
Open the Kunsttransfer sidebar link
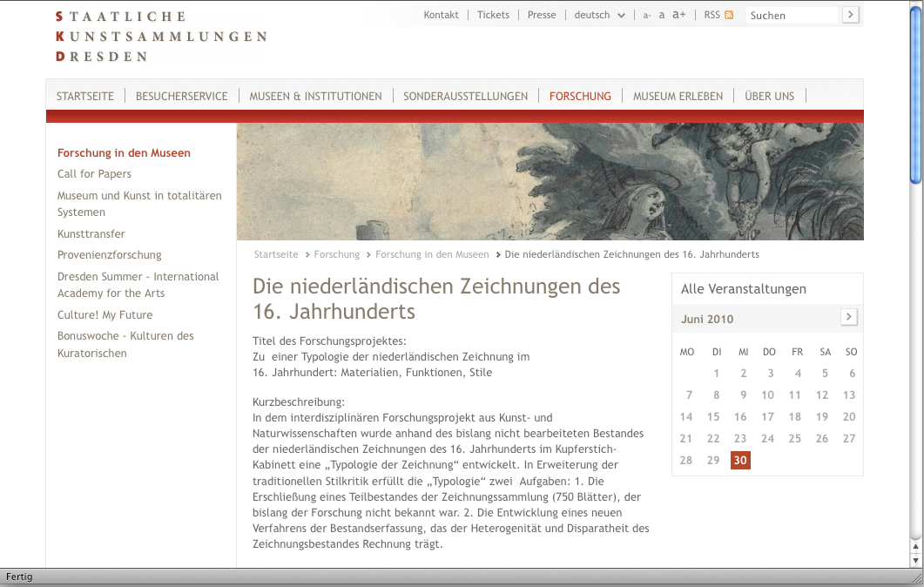[91, 234]
